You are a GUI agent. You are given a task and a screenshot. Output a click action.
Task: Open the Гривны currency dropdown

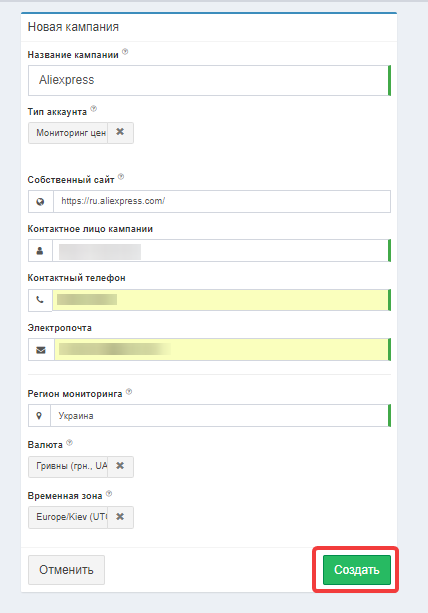68,466
